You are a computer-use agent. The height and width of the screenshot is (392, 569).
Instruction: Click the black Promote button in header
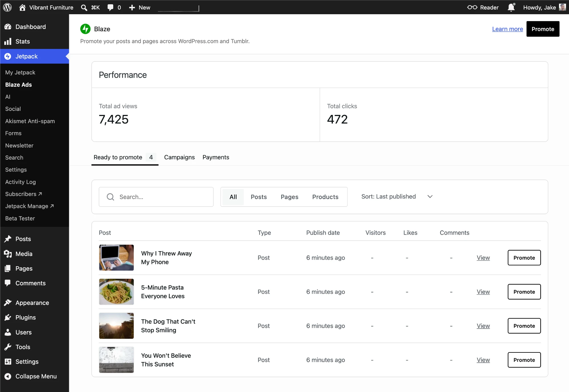(543, 29)
